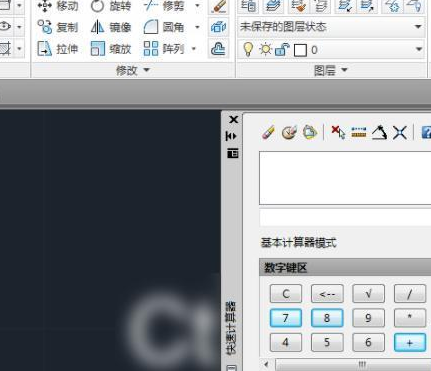Click Distance Between Two Points ruler icon

pyautogui.click(x=359, y=133)
